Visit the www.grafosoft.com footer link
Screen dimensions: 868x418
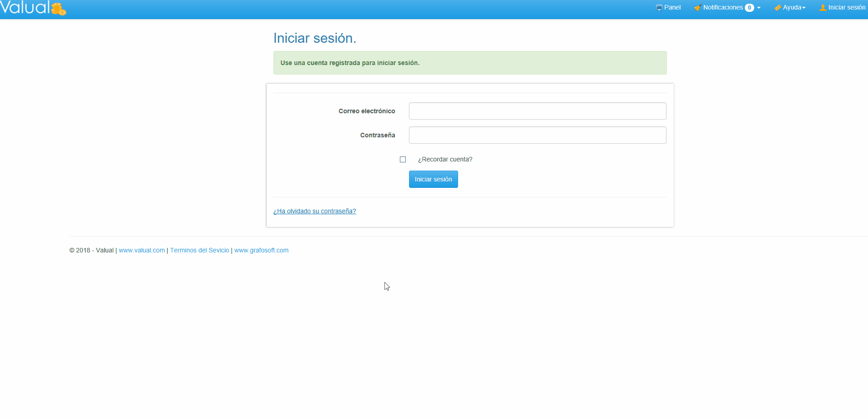click(x=261, y=250)
